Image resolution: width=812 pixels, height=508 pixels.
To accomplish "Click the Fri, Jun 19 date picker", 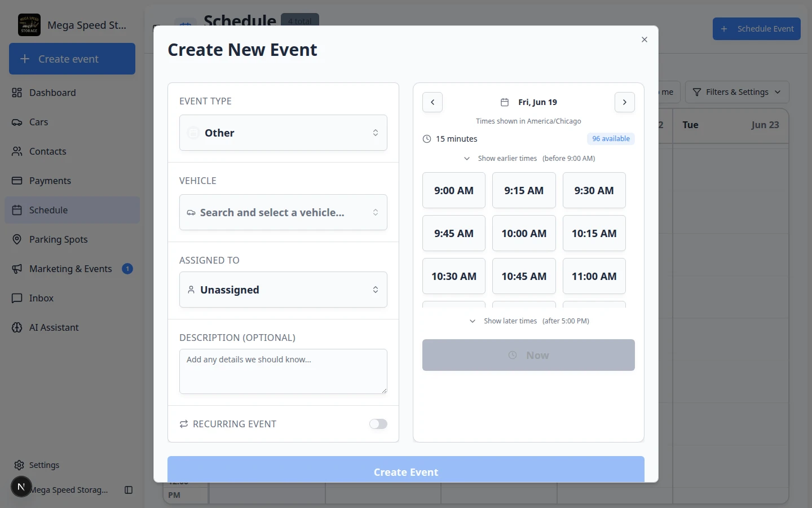I will (x=528, y=102).
